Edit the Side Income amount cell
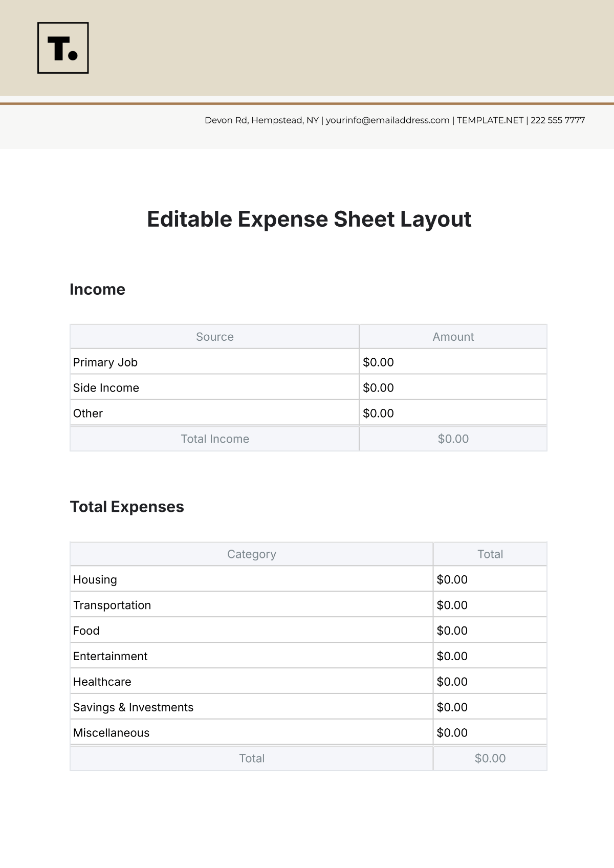The width and height of the screenshot is (614, 868). 452,388
